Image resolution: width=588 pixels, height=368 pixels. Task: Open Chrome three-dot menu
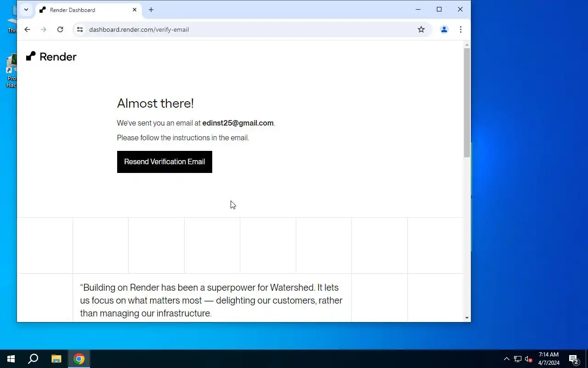pyautogui.click(x=461, y=29)
